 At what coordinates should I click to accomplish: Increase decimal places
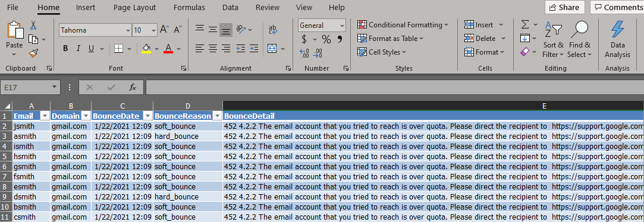coord(304,53)
